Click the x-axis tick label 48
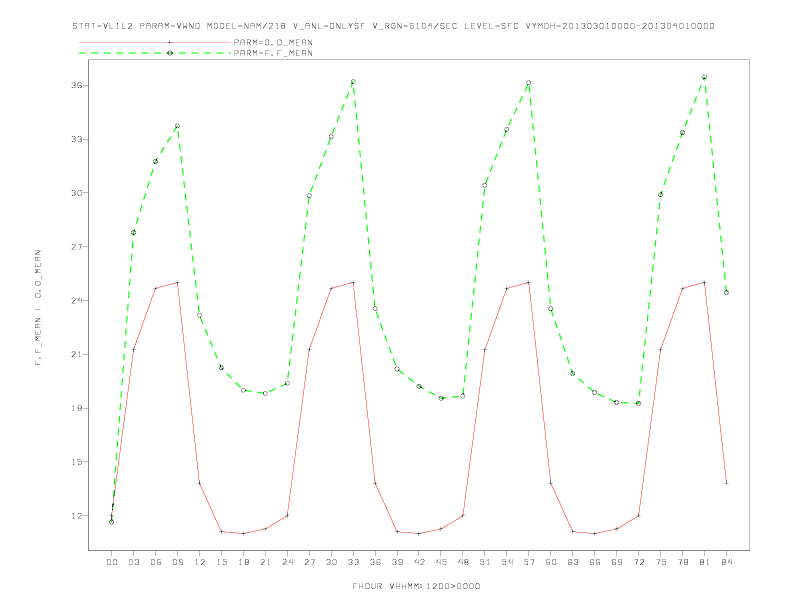Screen dimensions: 792x612 coord(463,562)
